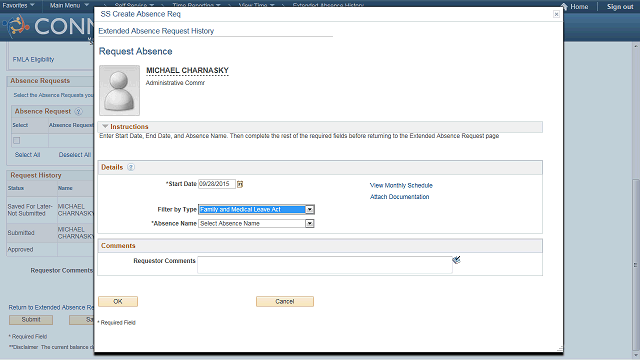Click the Start Date input field

click(217, 184)
